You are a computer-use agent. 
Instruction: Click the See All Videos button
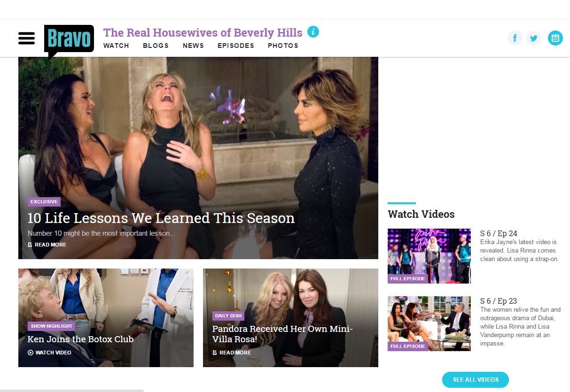click(476, 379)
